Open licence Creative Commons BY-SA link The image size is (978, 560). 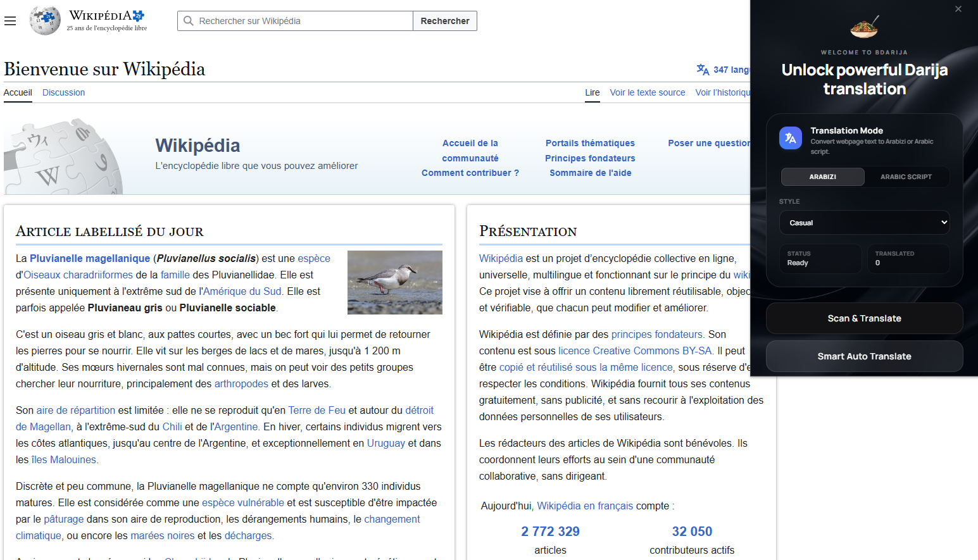635,351
